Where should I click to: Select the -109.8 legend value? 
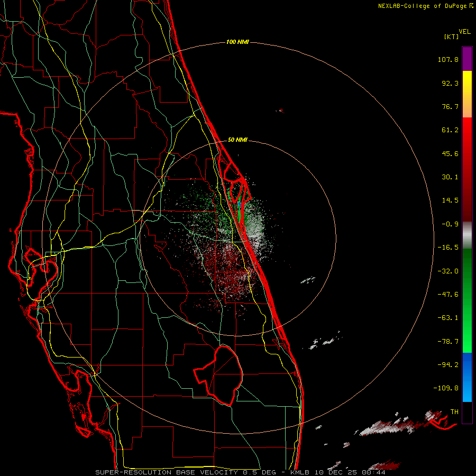pos(446,388)
